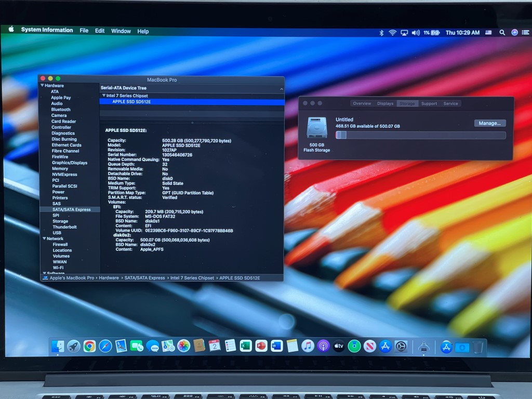Switch to the Overview tab
Image resolution: width=532 pixels, height=399 pixels.
click(x=362, y=103)
